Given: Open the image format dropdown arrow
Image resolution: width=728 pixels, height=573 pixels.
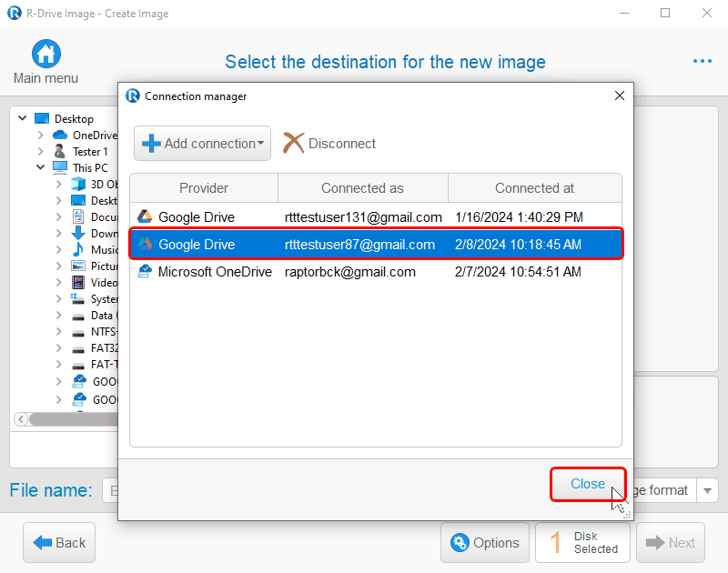Looking at the screenshot, I should (x=707, y=490).
